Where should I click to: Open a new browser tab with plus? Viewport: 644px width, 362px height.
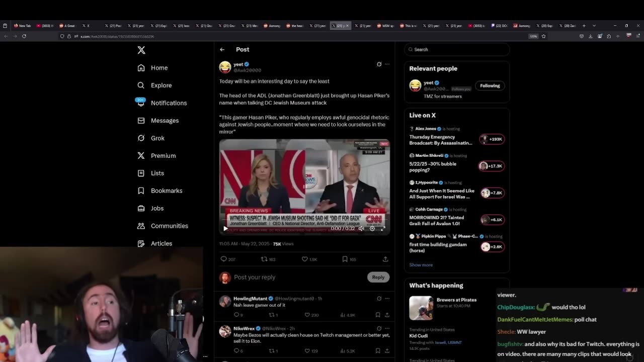click(584, 26)
